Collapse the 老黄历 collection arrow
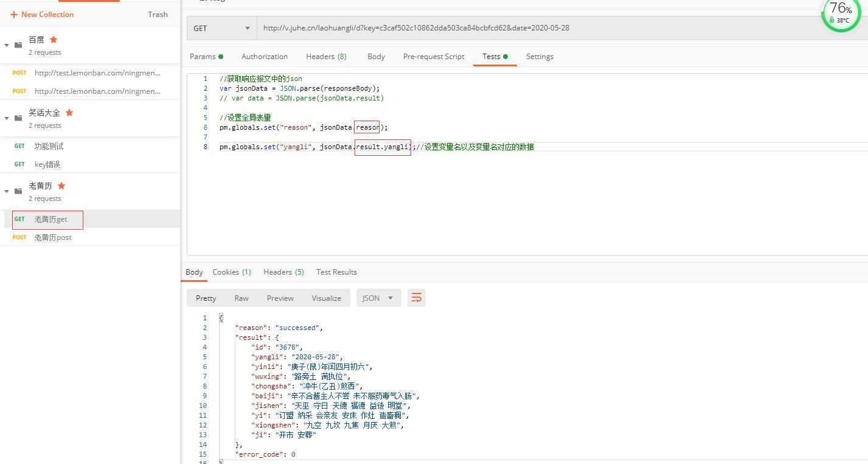Viewport: 868px width, 464px height. (7, 191)
